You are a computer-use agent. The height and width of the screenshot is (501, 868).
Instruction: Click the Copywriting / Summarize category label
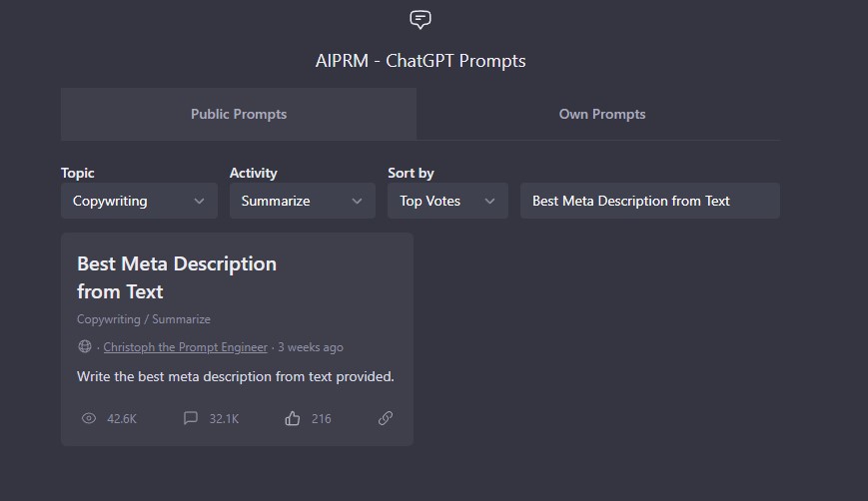coord(144,319)
